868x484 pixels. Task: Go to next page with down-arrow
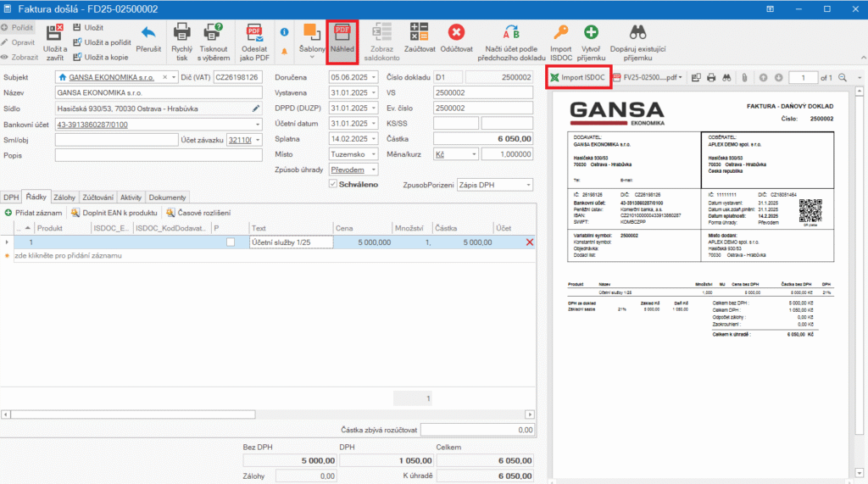[x=778, y=77]
